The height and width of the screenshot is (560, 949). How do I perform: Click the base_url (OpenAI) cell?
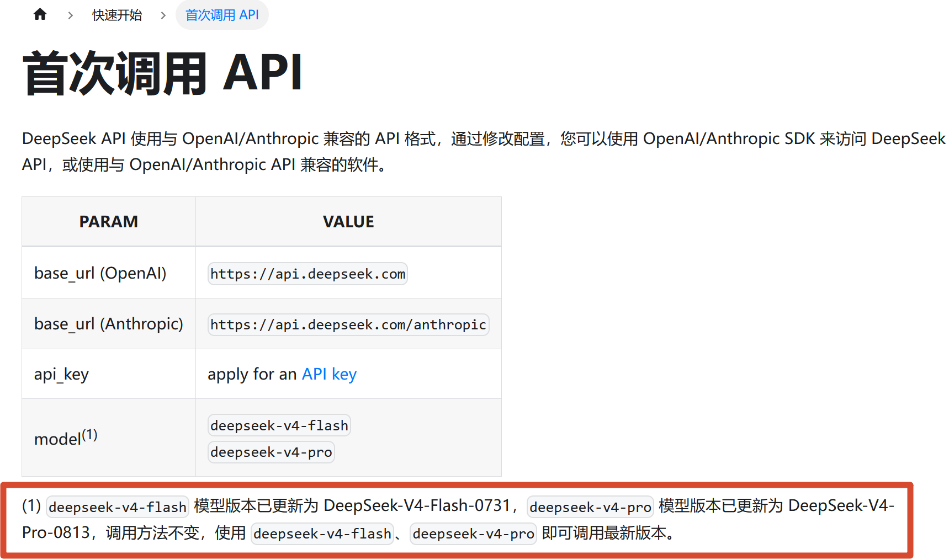109,273
